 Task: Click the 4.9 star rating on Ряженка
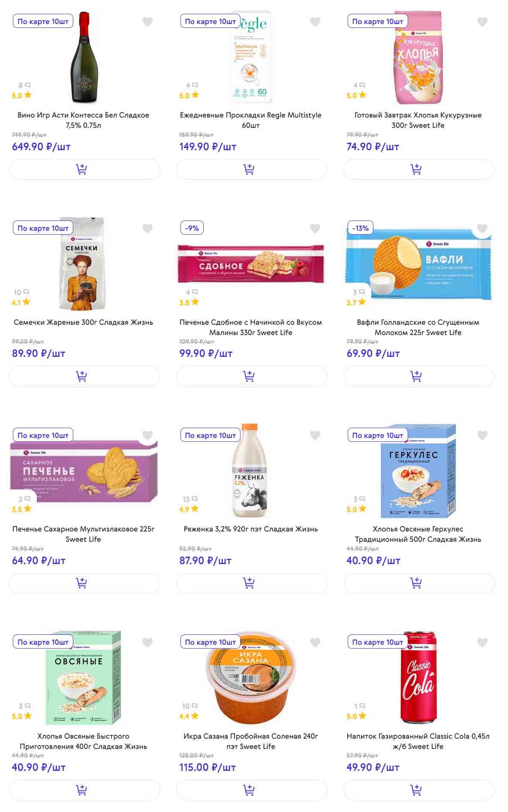click(189, 509)
